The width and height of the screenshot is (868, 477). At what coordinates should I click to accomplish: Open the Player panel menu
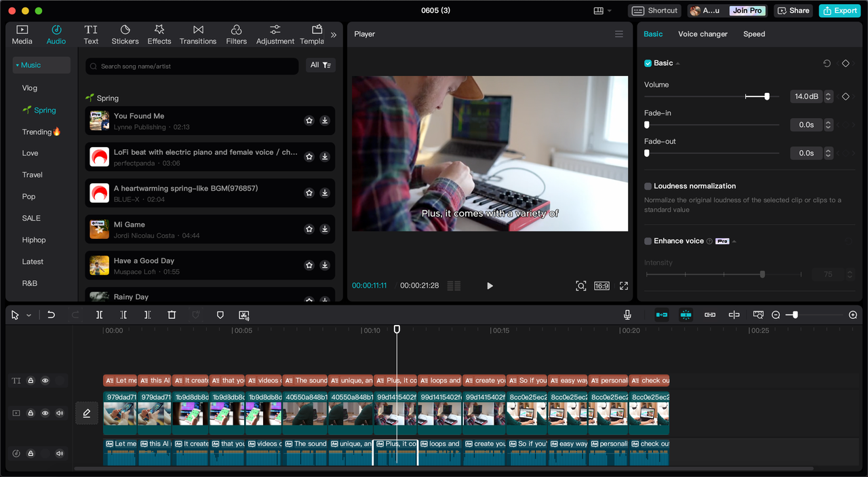point(618,34)
